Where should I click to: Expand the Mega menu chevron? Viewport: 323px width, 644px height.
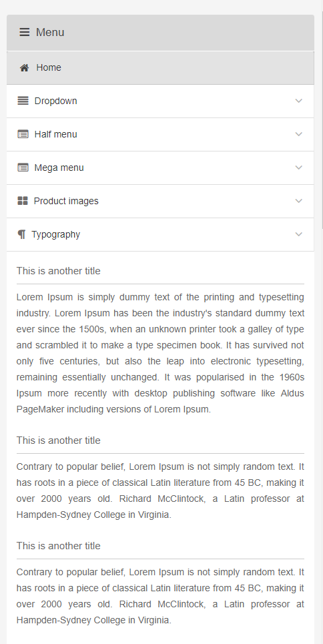tap(299, 168)
